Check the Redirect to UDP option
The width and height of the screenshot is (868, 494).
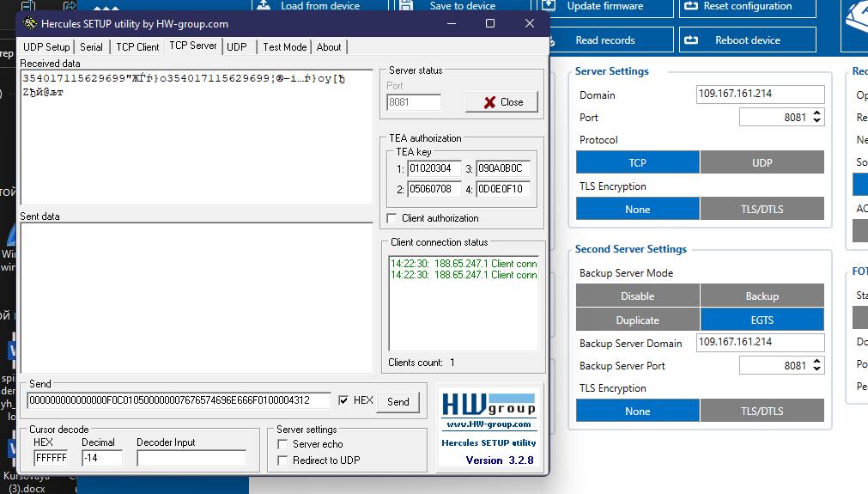pos(282,460)
